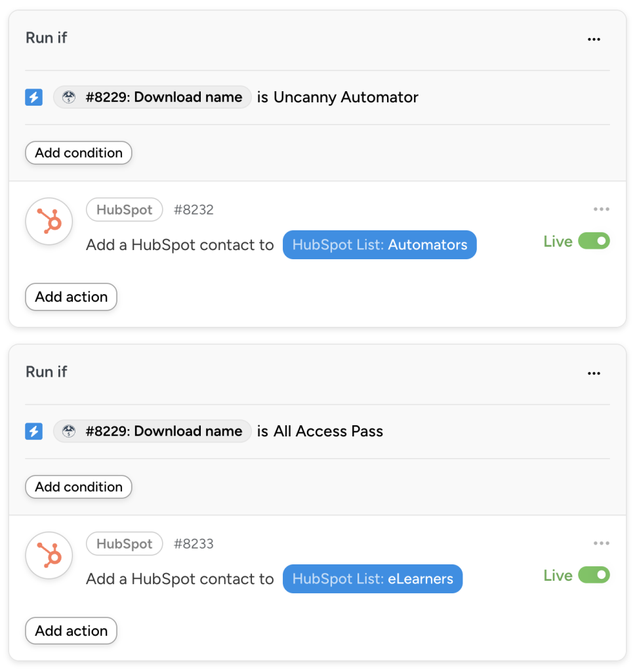The width and height of the screenshot is (637, 672).
Task: Open the options menu of the first Run if block
Action: pyautogui.click(x=594, y=38)
